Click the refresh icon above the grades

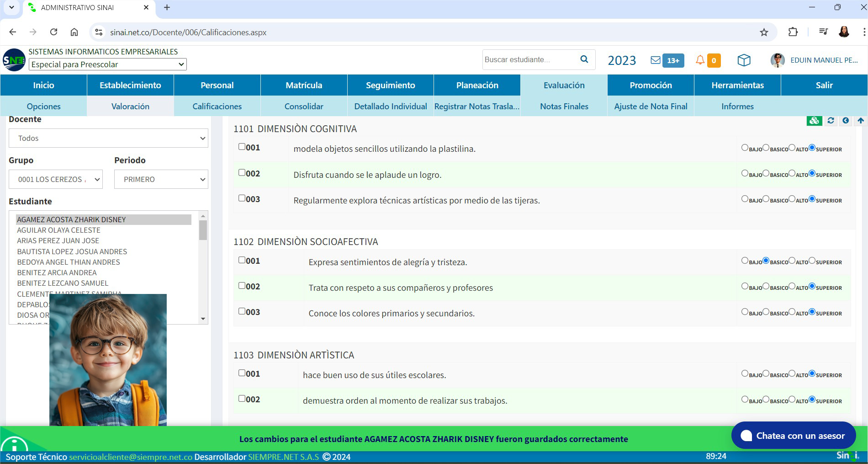(831, 121)
